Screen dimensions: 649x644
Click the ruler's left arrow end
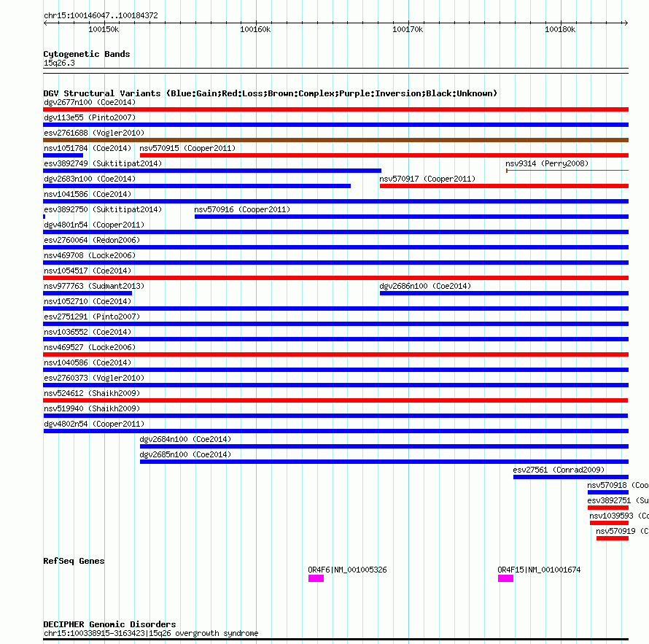[x=45, y=23]
